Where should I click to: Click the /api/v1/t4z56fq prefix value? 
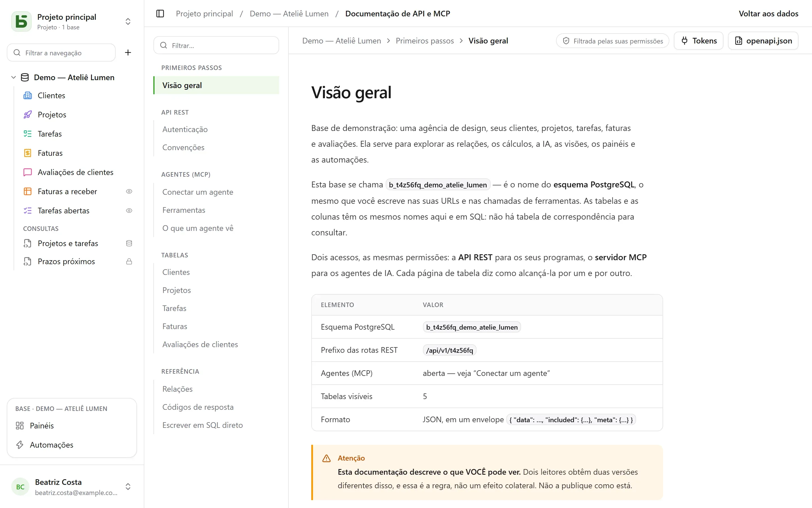[449, 350]
